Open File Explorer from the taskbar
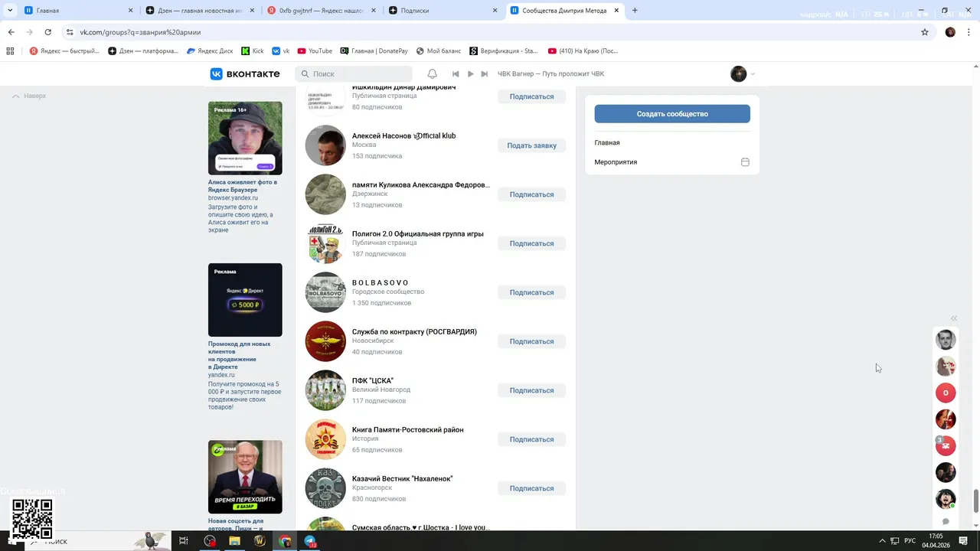Image resolution: width=980 pixels, height=551 pixels. click(x=234, y=541)
